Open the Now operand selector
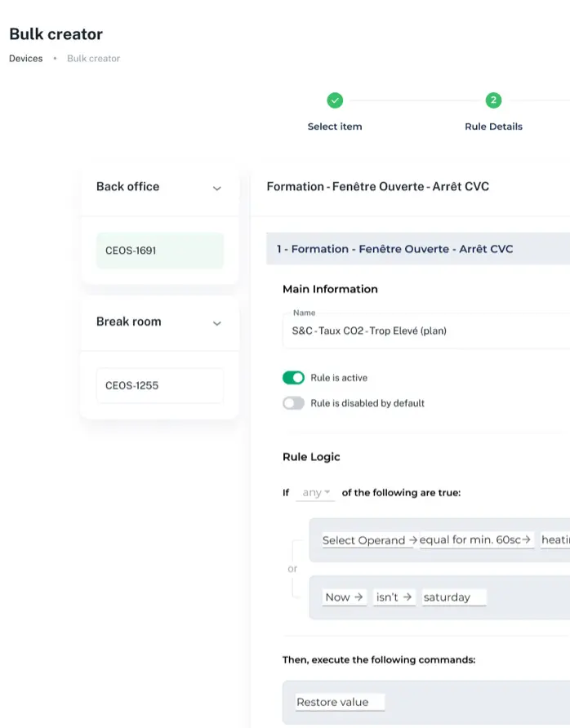570x728 pixels. 344,597
